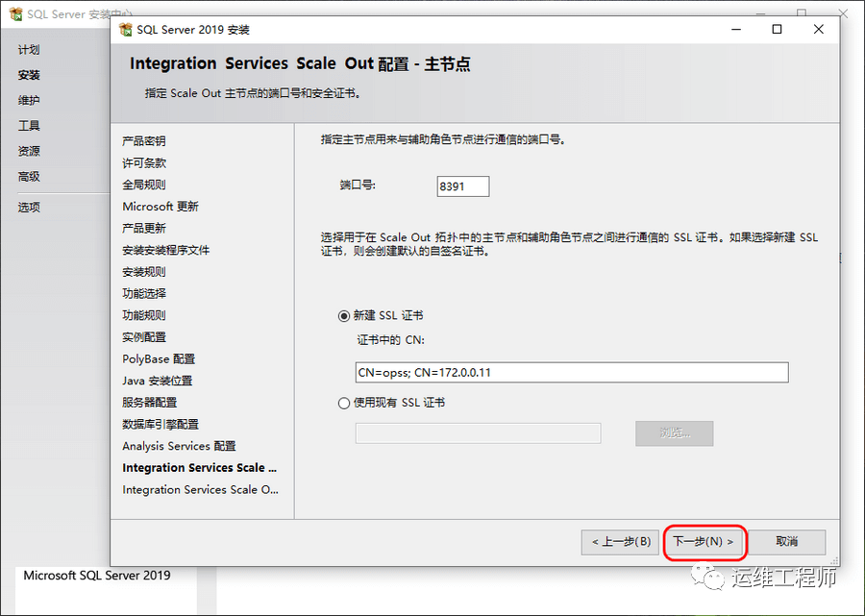The image size is (865, 616).
Task: Maximize the SQL Server 2019 安装 window
Action: (x=777, y=29)
